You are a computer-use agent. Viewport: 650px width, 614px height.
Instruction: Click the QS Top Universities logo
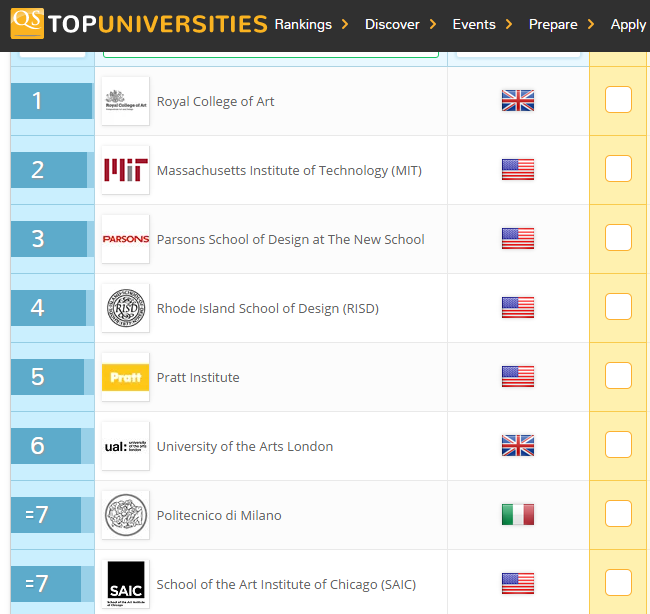click(x=138, y=24)
